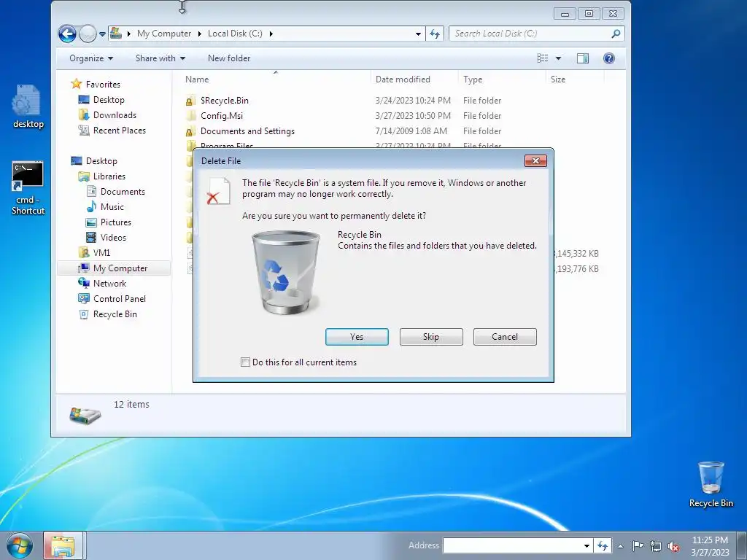Expand the arrow after Local Disk (C:)
747x560 pixels.
point(271,34)
